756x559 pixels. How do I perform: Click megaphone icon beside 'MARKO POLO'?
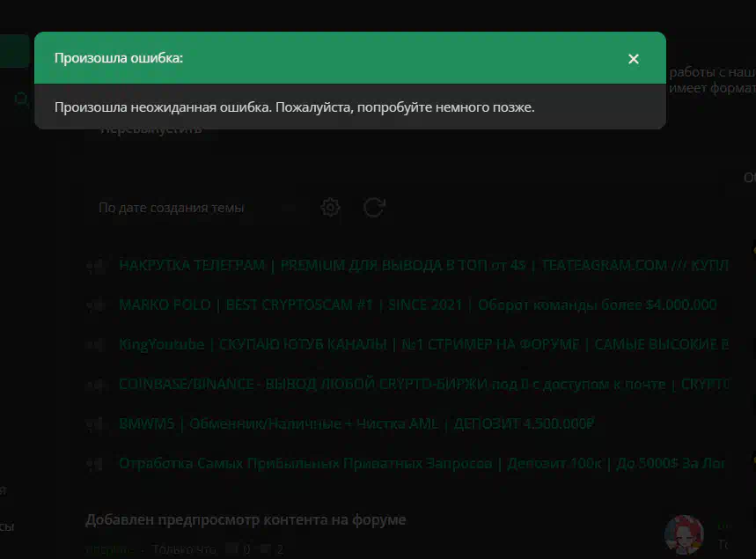point(95,305)
